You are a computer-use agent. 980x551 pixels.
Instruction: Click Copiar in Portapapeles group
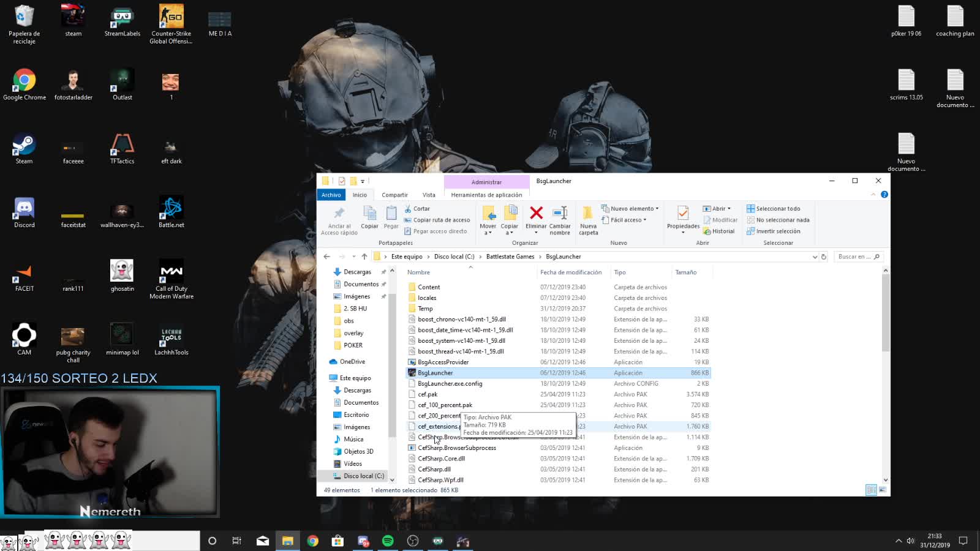coord(369,218)
